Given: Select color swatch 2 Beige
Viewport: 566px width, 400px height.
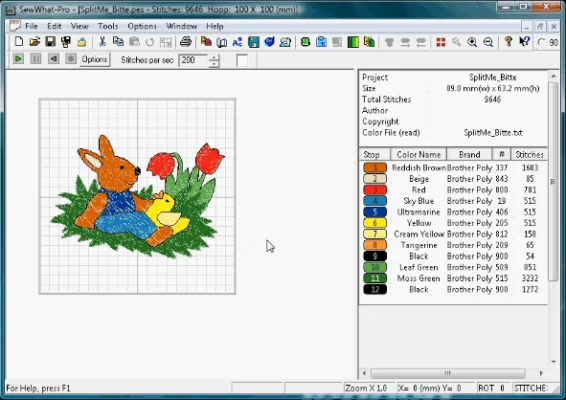Looking at the screenshot, I should (375, 179).
